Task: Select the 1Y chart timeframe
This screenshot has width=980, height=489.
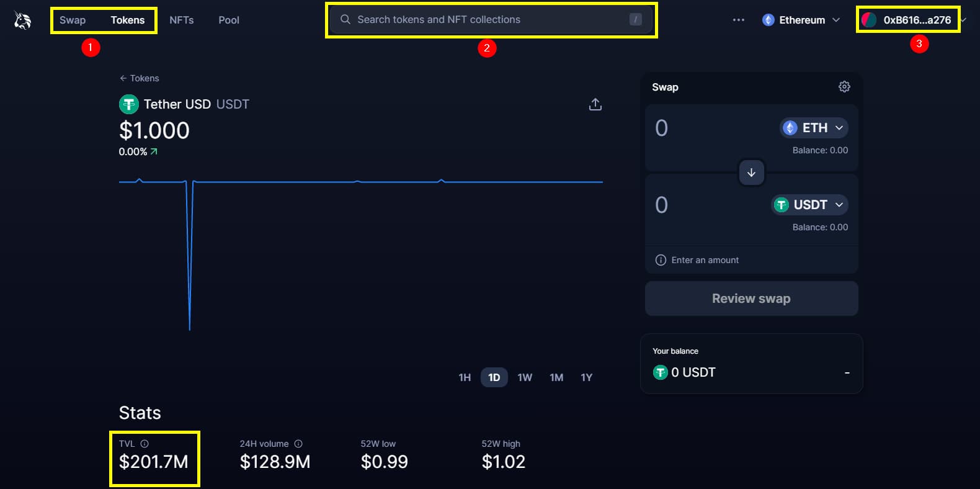Action: click(x=586, y=377)
